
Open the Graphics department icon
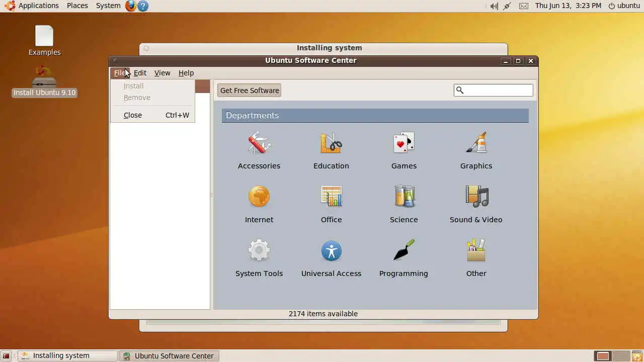click(476, 143)
